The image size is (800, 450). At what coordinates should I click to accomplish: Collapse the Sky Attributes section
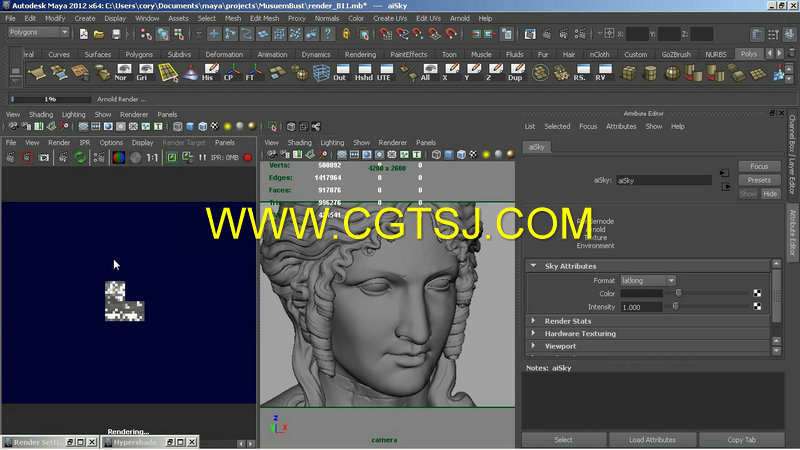tap(533, 266)
